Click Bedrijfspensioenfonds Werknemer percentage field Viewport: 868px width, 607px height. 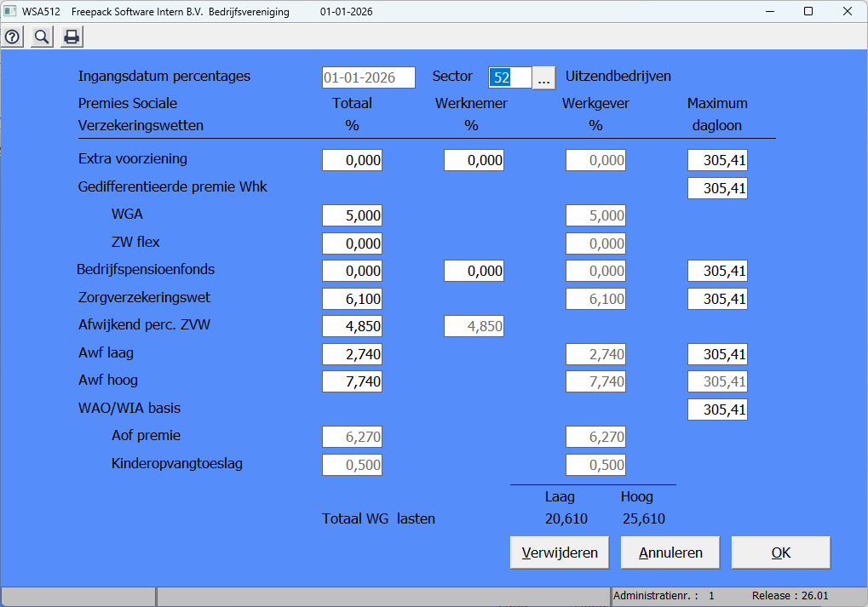pos(474,272)
